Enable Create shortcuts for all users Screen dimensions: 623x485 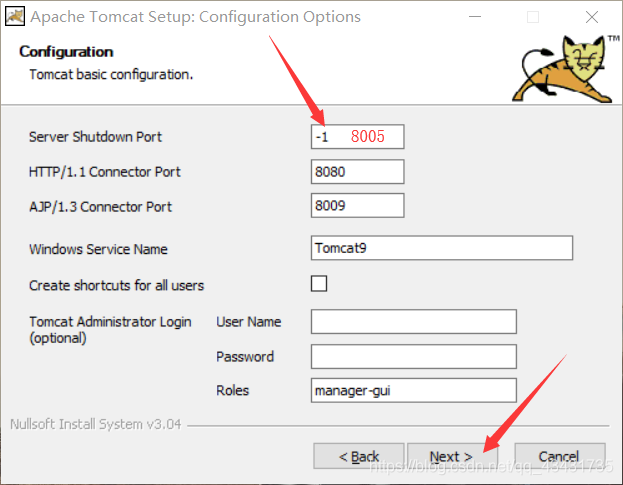pos(319,284)
